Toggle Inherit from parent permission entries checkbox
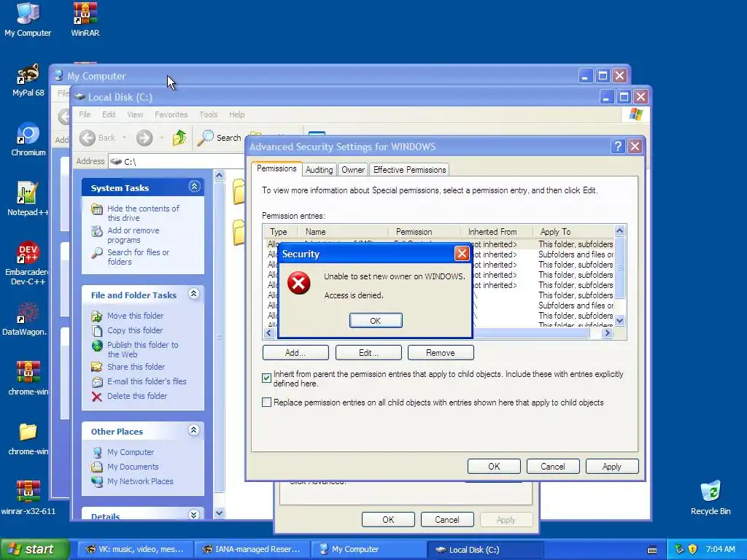Screen dimensions: 747x560 (x=267, y=378)
